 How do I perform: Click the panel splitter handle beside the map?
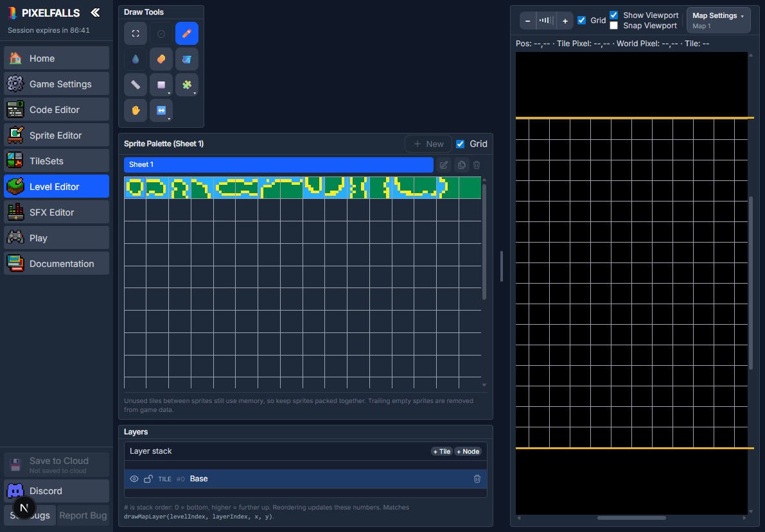tap(501, 266)
